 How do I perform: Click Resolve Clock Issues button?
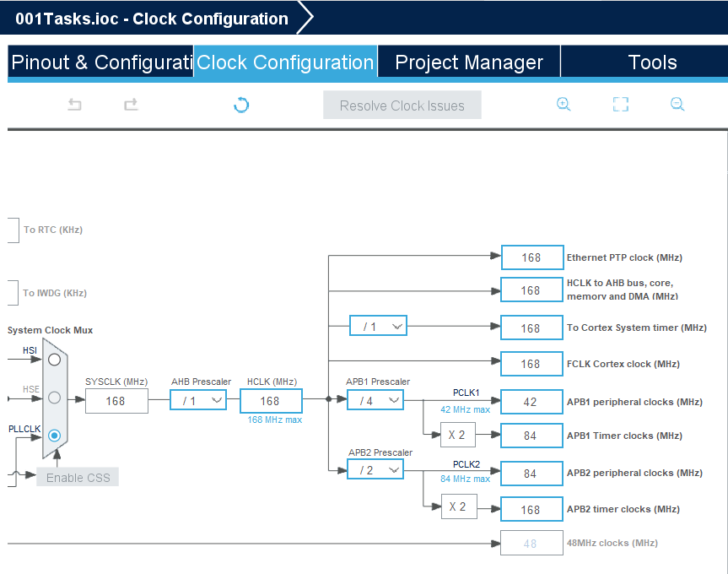[x=402, y=106]
